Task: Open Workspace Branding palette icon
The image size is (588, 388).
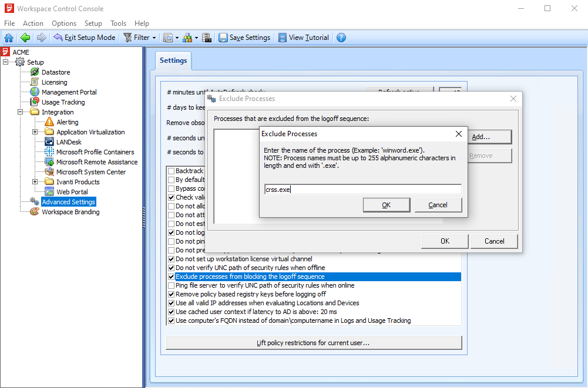Action: click(x=34, y=212)
